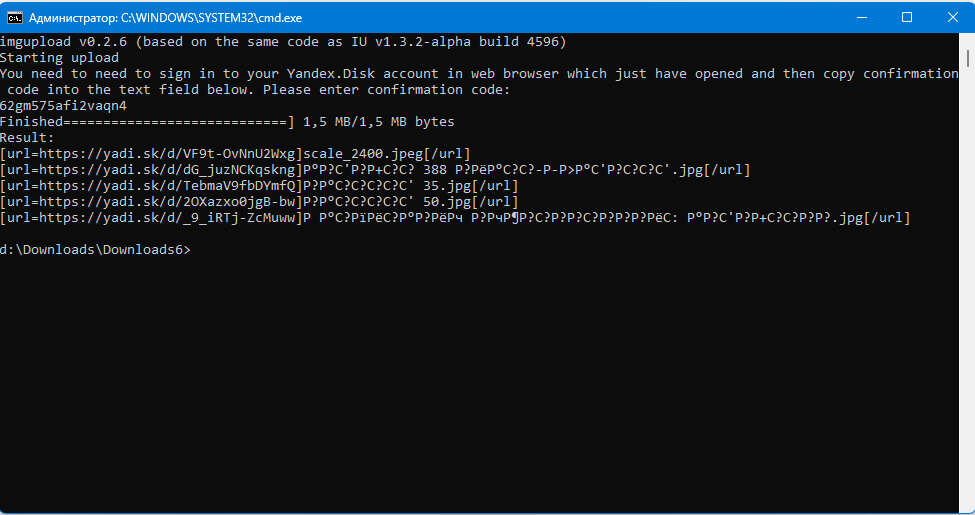Click the URL line ending with 50.jpg
The width and height of the screenshot is (975, 515).
(x=259, y=202)
